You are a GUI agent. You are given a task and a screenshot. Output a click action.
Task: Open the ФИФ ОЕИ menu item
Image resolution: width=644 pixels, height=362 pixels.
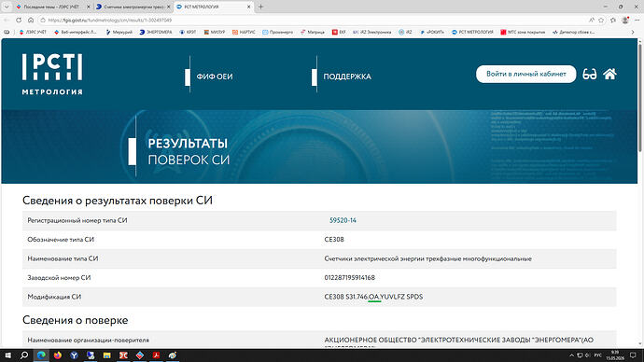pos(215,77)
